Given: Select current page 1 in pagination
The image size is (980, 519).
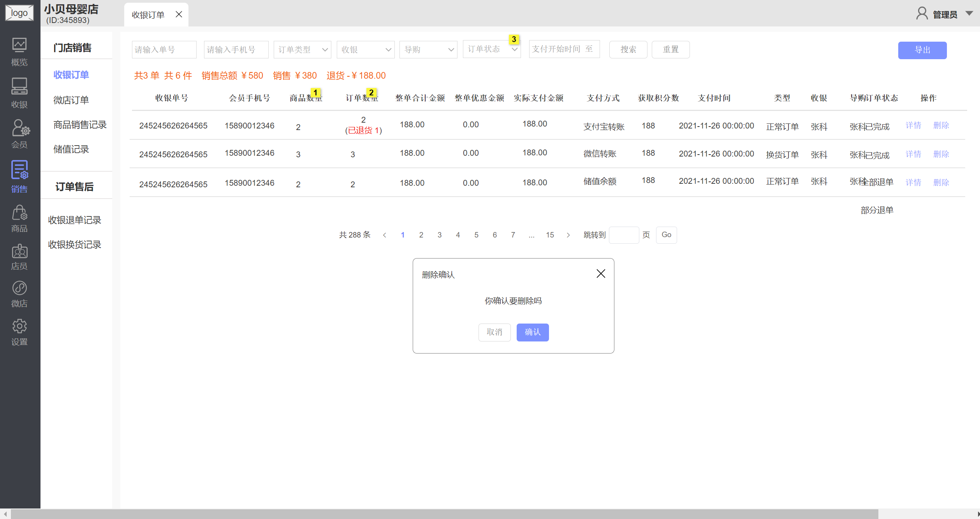Looking at the screenshot, I should (403, 235).
